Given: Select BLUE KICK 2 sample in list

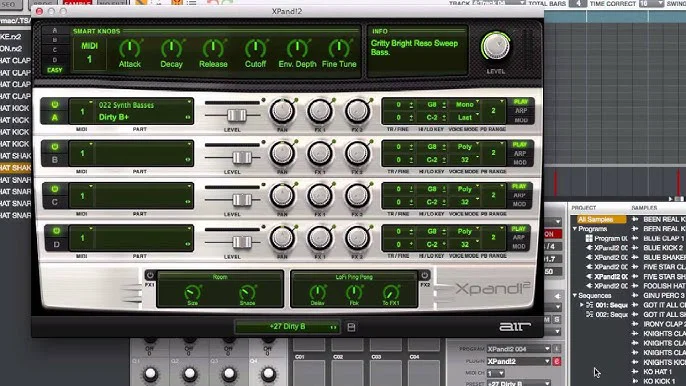Looking at the screenshot, I should point(663,248).
